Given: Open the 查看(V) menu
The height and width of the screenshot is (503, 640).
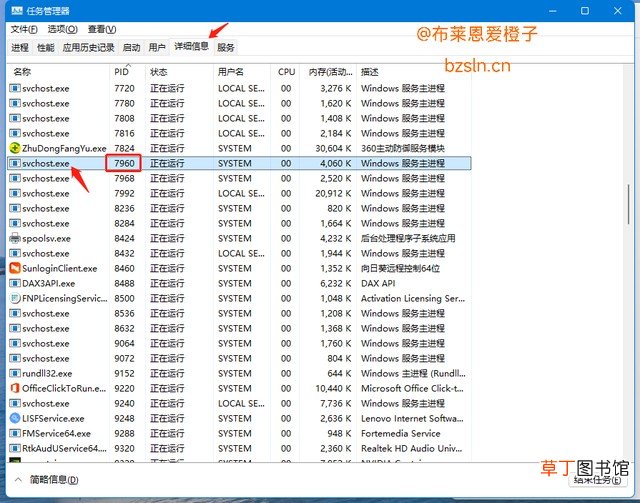Looking at the screenshot, I should [x=102, y=29].
